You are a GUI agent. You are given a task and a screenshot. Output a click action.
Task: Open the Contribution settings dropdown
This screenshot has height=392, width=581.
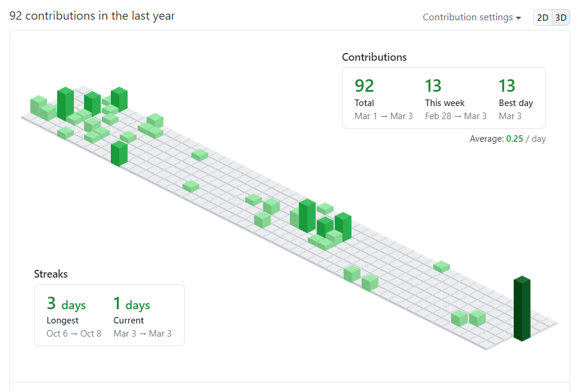click(468, 17)
